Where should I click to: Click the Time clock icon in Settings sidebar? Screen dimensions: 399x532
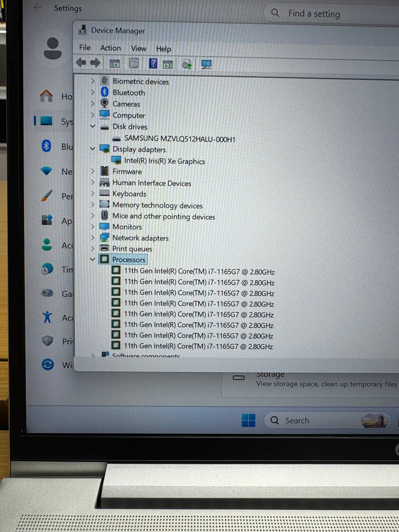[x=47, y=269]
